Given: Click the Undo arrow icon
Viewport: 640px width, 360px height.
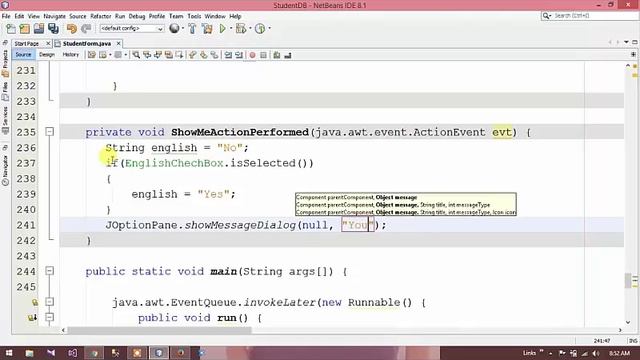Looking at the screenshot, I should pos(72,29).
